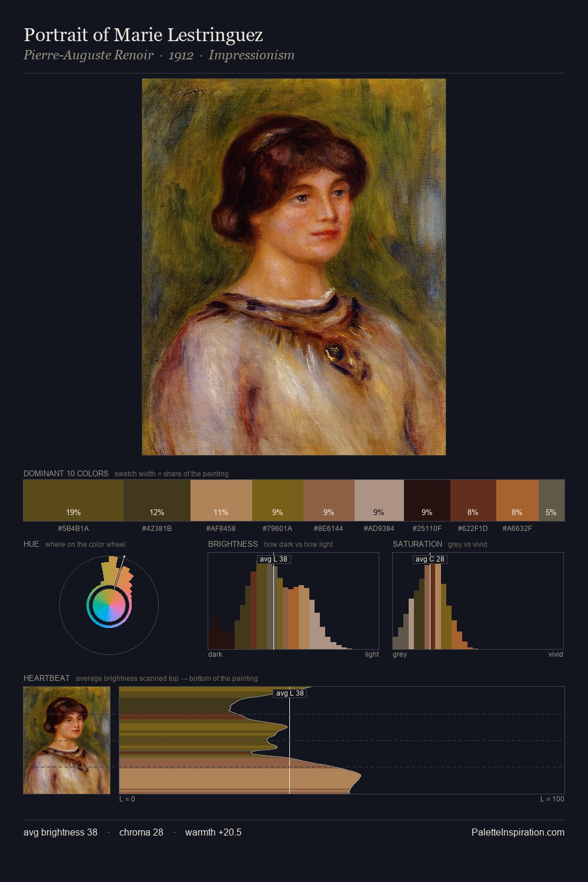588x882 pixels.
Task: Click the hex label #AD9384
Action: [x=379, y=529]
